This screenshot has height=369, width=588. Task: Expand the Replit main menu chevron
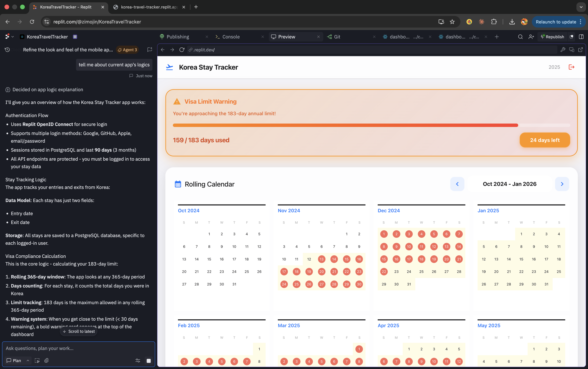13,37
